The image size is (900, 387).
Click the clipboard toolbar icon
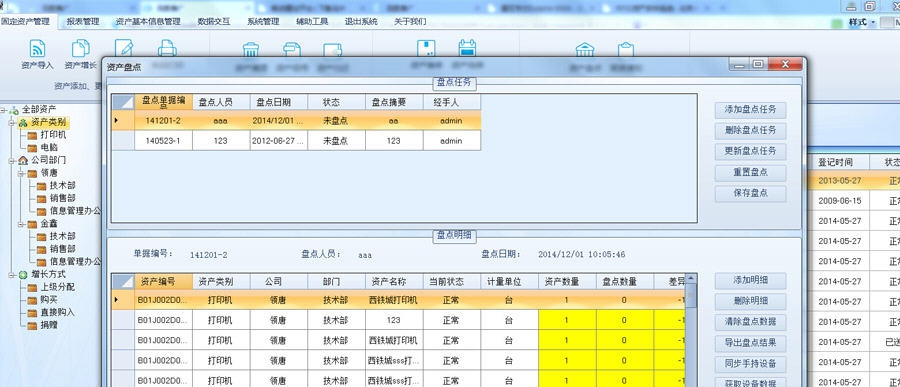click(626, 50)
